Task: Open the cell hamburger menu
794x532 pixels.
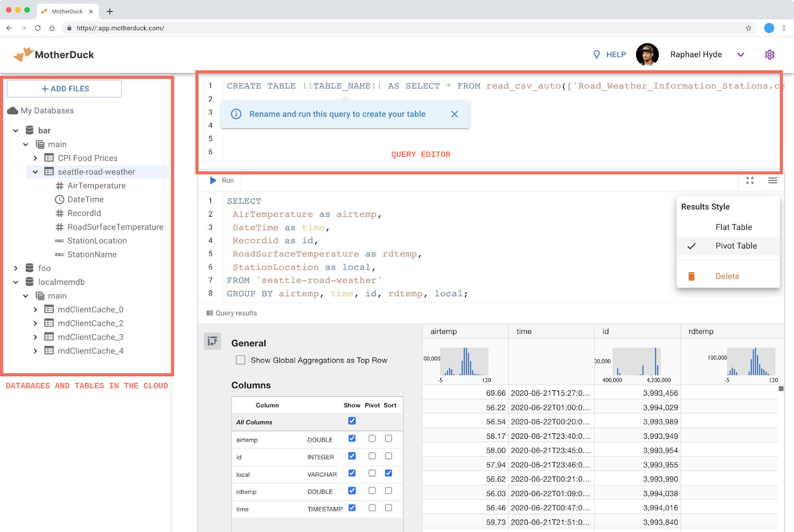Action: point(773,180)
